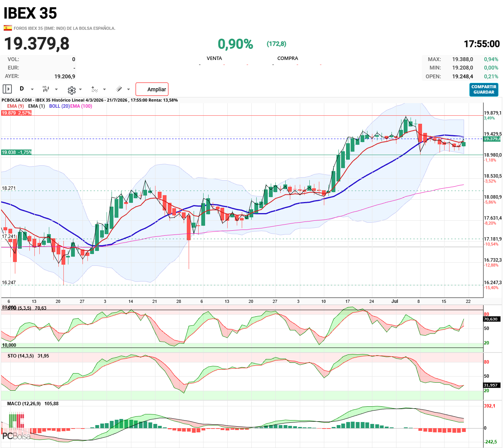Open the HA candlestick chart type icon
The width and height of the screenshot is (503, 448).
point(45,89)
